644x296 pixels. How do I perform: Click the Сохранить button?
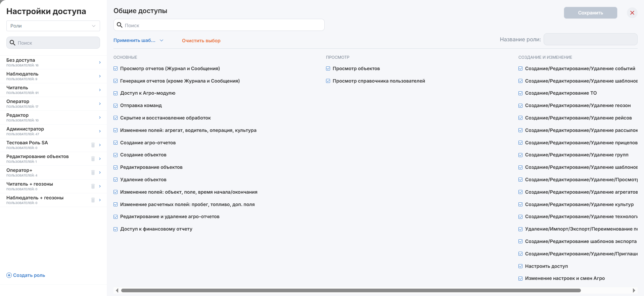590,13
